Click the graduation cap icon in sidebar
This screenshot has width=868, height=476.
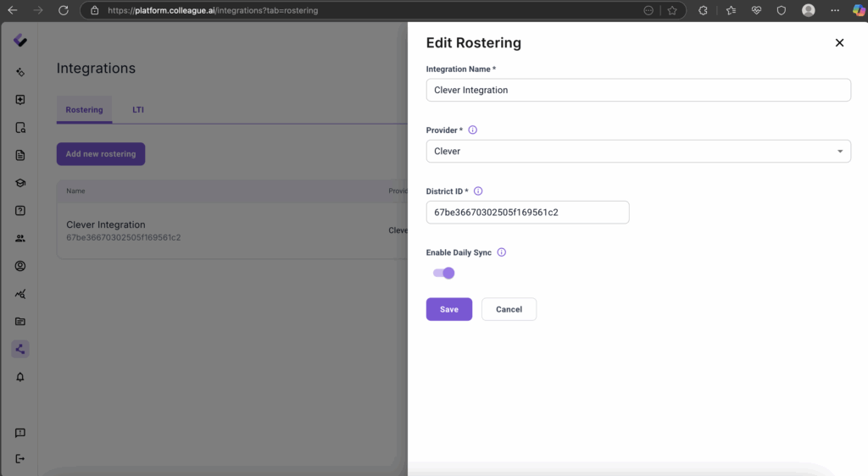[x=20, y=183]
